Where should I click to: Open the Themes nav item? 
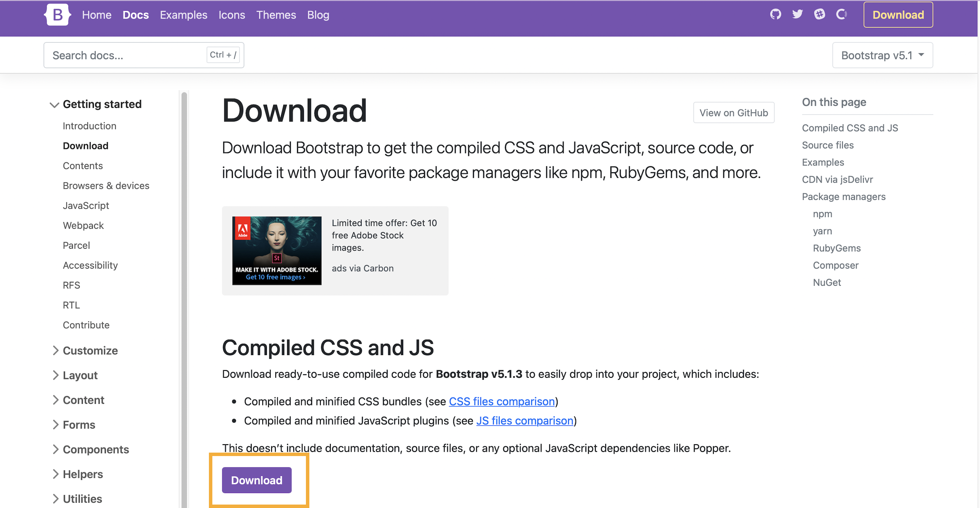tap(276, 15)
